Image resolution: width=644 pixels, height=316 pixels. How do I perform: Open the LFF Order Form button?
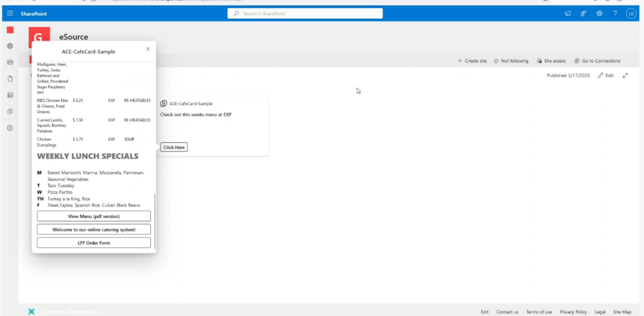click(x=94, y=242)
